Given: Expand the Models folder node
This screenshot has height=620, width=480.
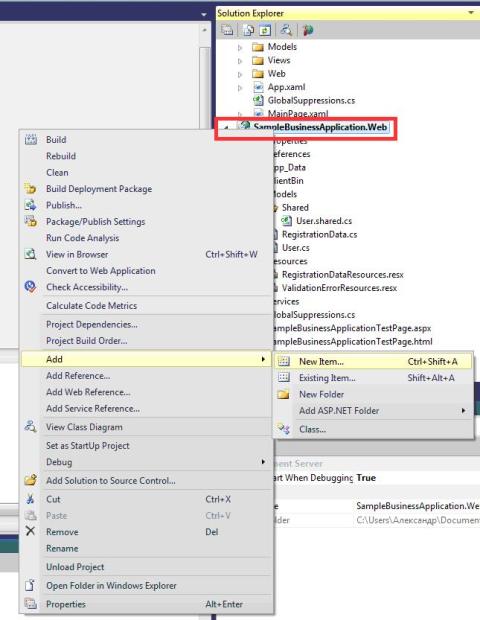Looking at the screenshot, I should tap(240, 47).
